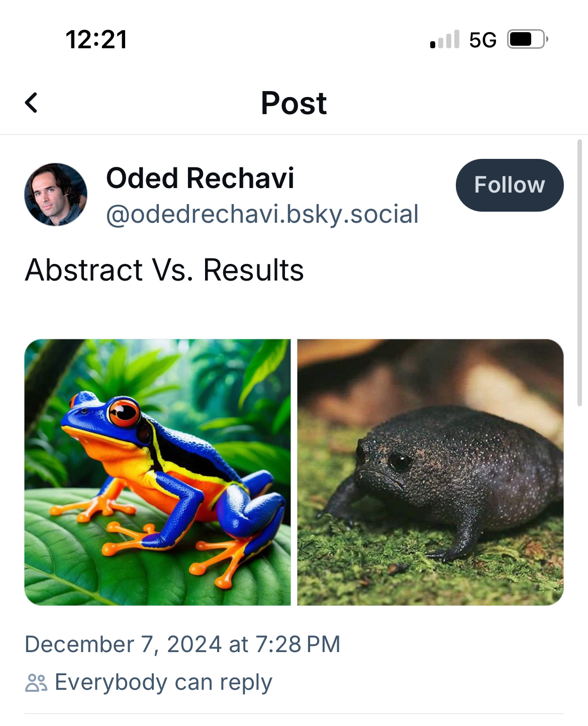This screenshot has height=726, width=588.
Task: Tap the black frog's eye
Action: coord(400,461)
